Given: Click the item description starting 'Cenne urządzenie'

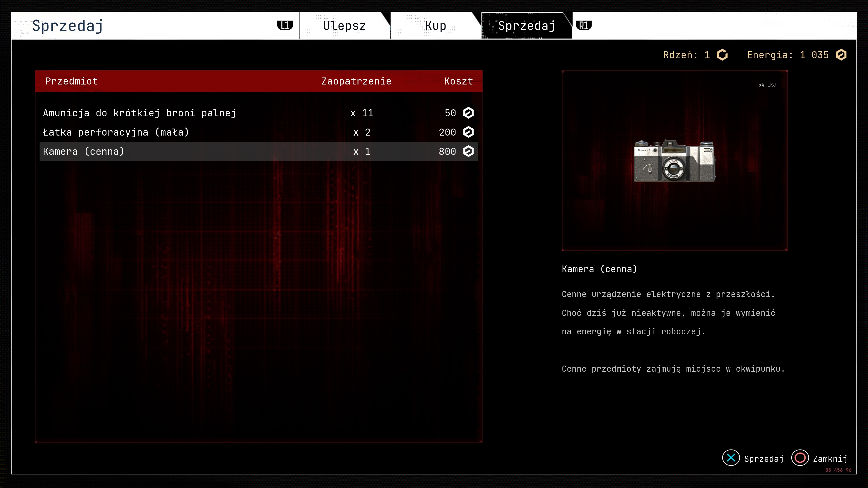Looking at the screenshot, I should tap(669, 313).
